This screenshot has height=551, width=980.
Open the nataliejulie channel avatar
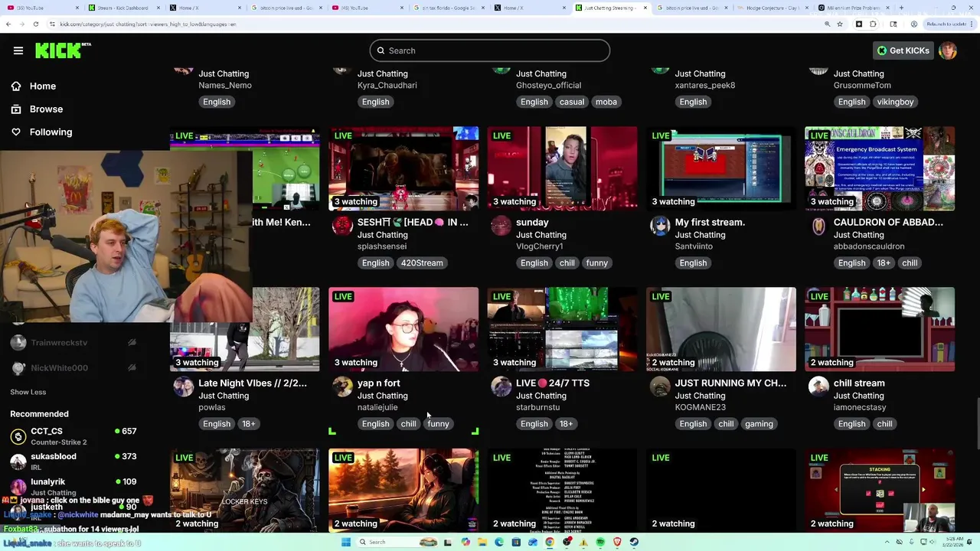coord(342,386)
